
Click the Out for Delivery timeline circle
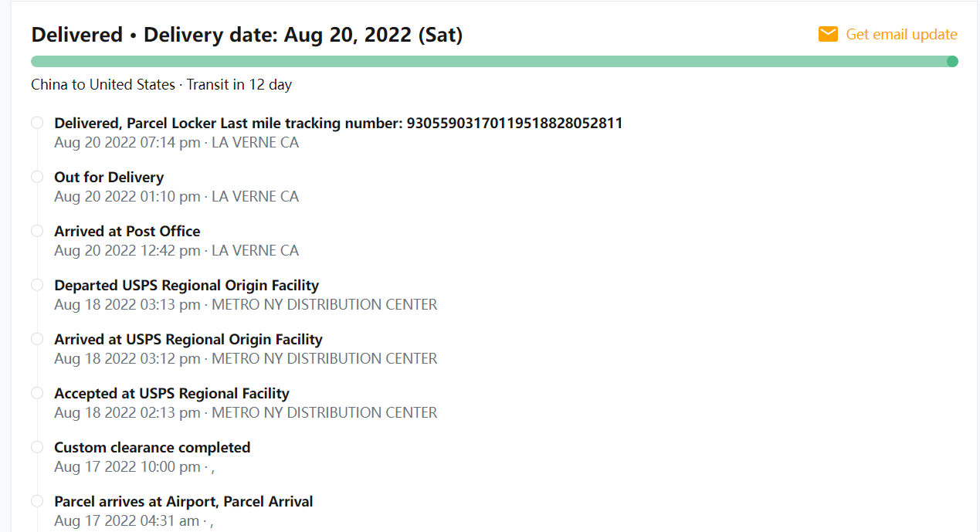point(37,177)
